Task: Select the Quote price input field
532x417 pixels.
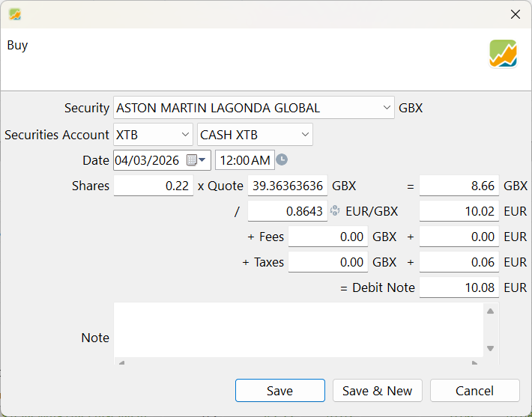Action: [x=287, y=186]
